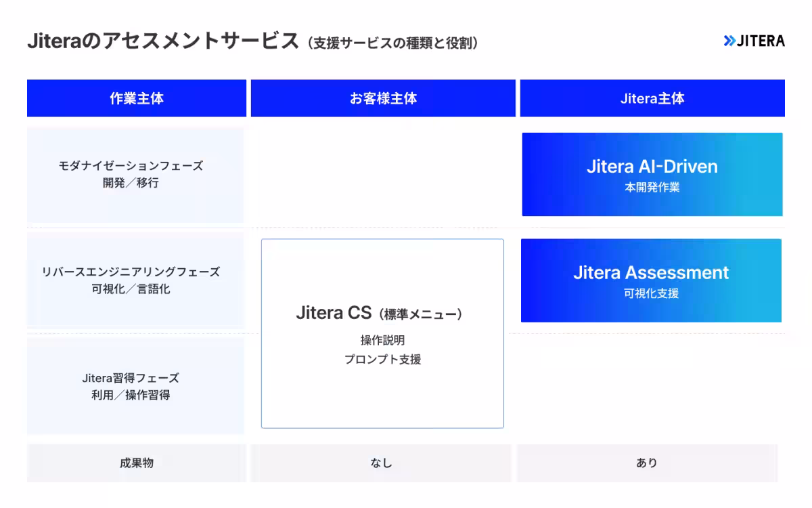This screenshot has height=508, width=812.
Task: Click the 本開発作業 caption under AI-Driven
Action: tap(652, 188)
